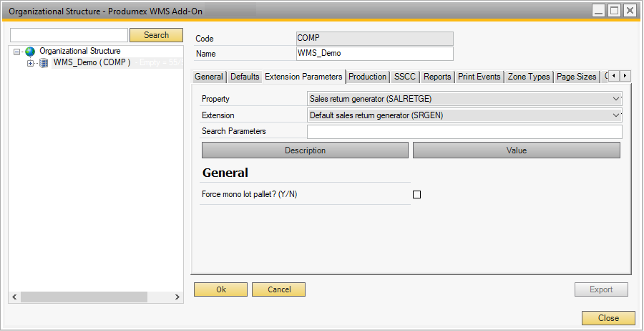Open the Property dropdown list
This screenshot has width=644, height=331.
tap(617, 99)
